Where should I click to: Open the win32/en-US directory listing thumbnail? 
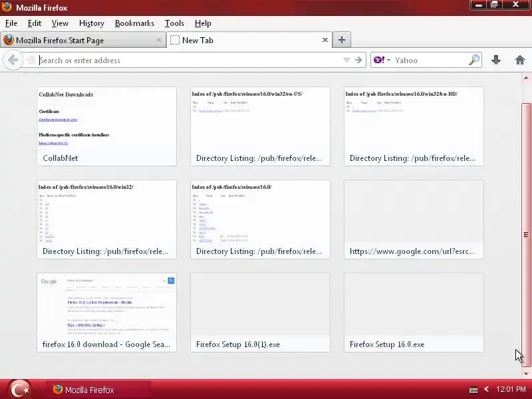pos(260,126)
